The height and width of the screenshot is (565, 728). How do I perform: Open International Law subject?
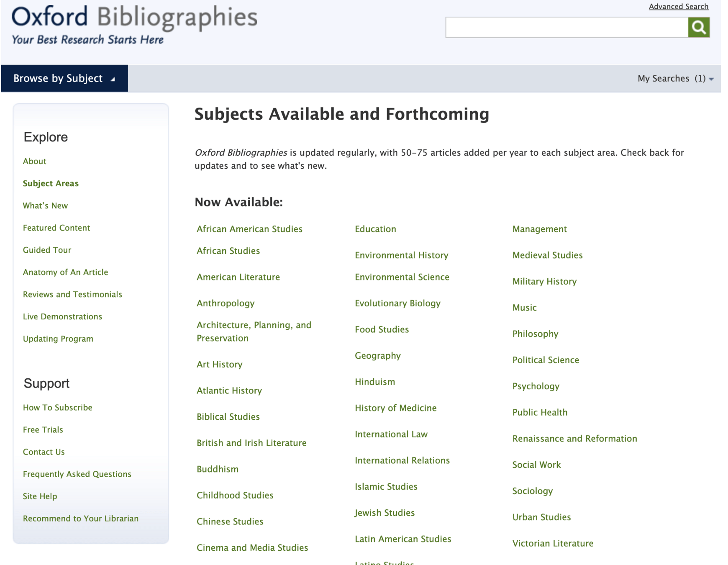(x=391, y=434)
